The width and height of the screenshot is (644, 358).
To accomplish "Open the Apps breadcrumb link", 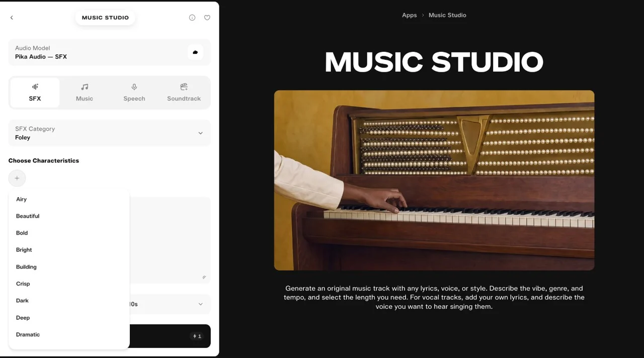I will [409, 15].
